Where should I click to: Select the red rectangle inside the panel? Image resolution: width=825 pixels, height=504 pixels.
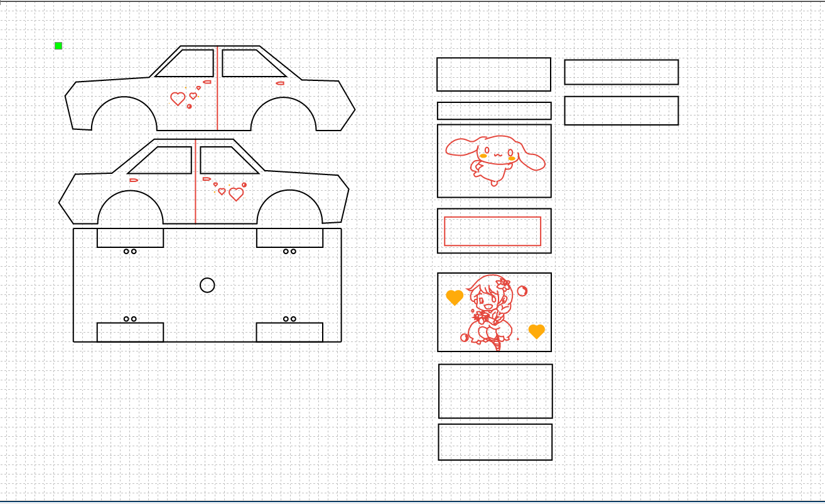[x=492, y=231]
